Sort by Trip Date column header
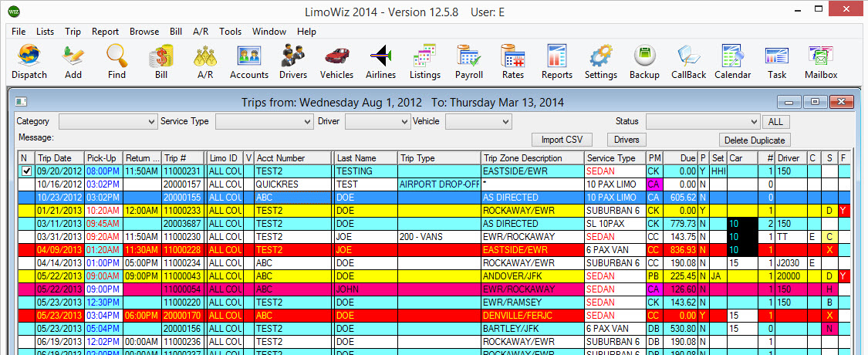Screen dimensions: 868x355 [x=59, y=158]
